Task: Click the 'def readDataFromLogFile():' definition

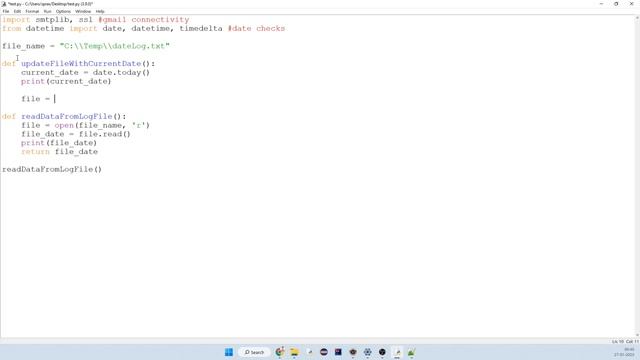Action: [x=64, y=116]
